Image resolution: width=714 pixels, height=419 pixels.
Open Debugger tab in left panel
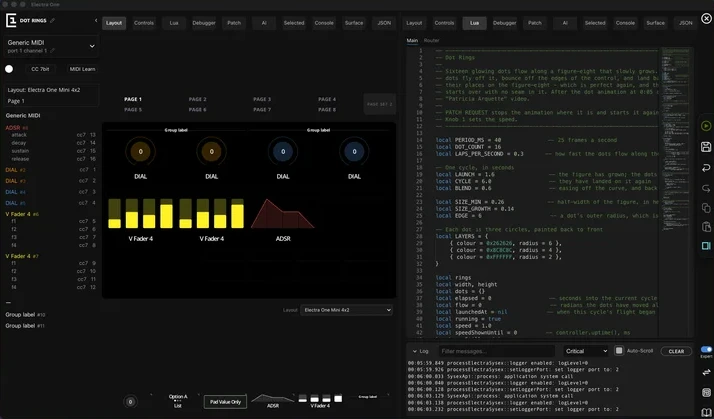click(x=204, y=23)
